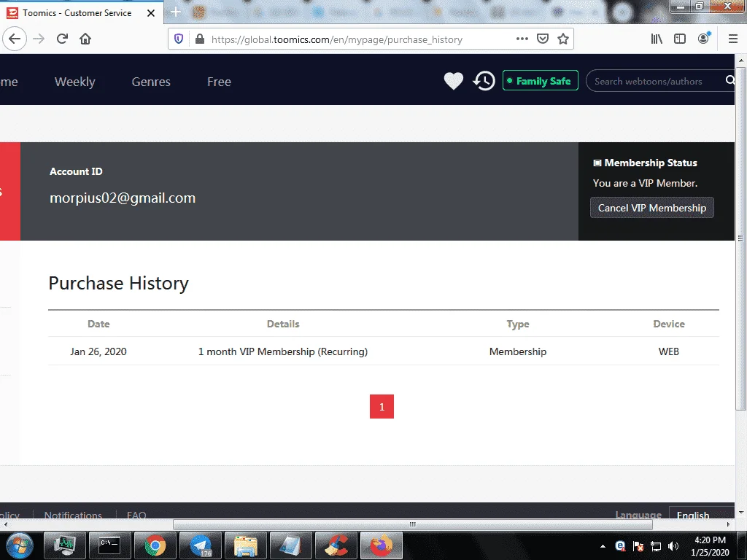Open the system volume speaker icon
Image resolution: width=747 pixels, height=560 pixels.
click(x=673, y=546)
